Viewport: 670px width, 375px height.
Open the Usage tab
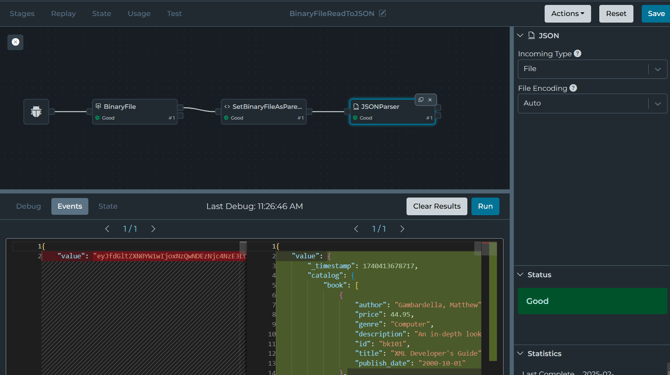coord(139,14)
